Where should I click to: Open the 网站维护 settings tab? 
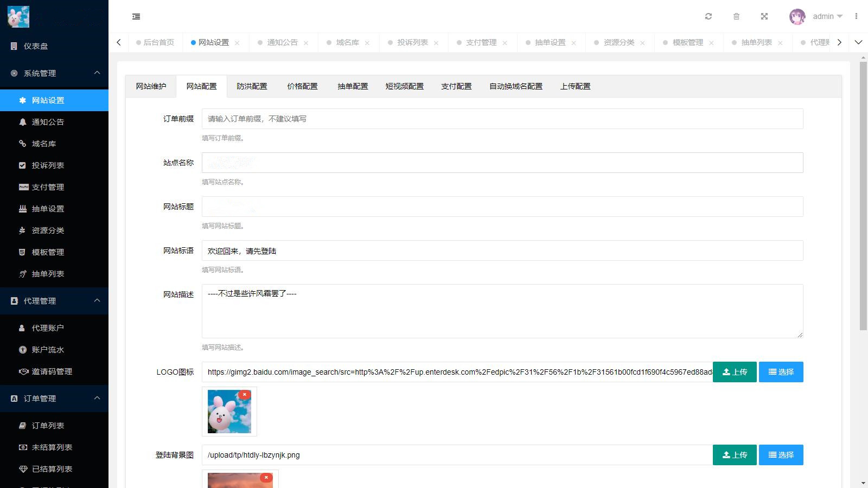(x=151, y=86)
